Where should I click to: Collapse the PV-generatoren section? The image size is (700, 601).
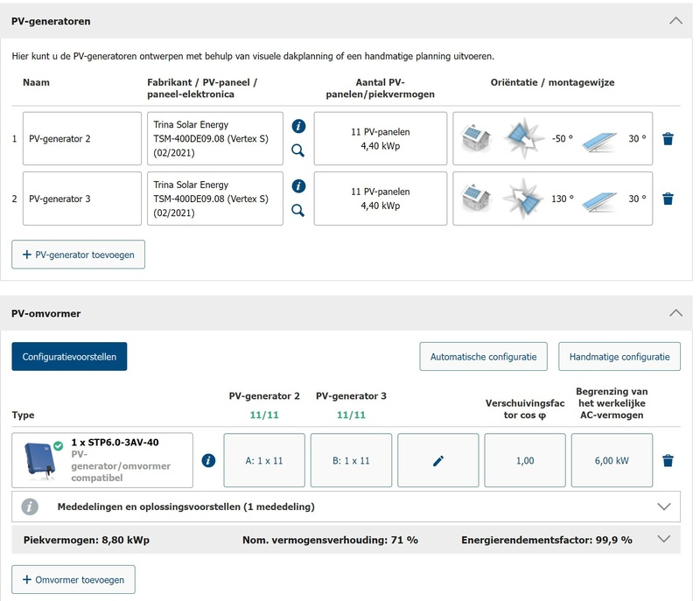pyautogui.click(x=675, y=20)
